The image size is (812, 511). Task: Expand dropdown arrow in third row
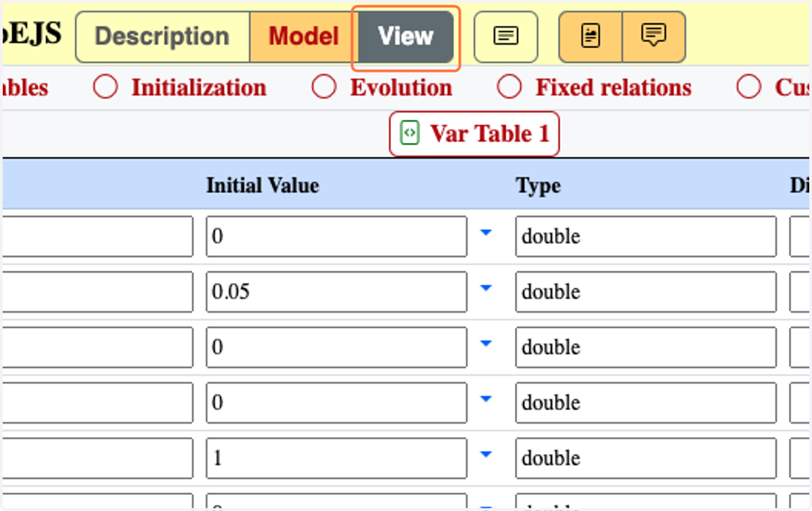coord(485,344)
